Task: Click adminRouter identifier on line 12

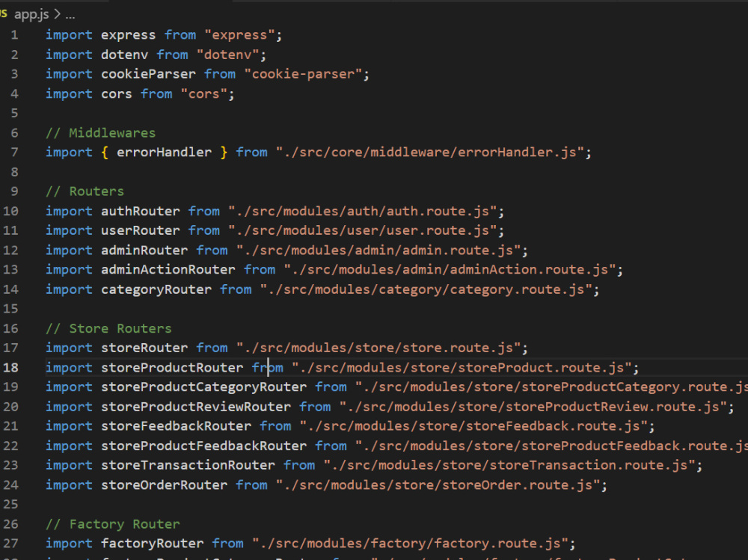Action: (x=144, y=250)
